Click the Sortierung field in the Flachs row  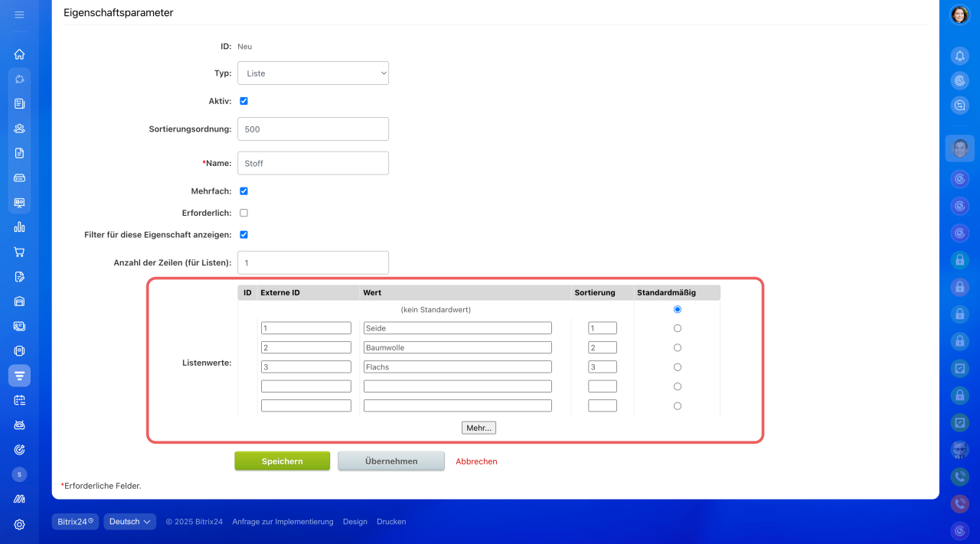click(x=603, y=367)
